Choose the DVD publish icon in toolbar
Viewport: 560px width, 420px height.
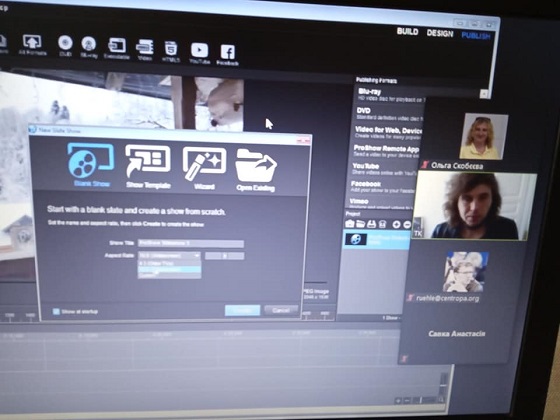tap(65, 46)
